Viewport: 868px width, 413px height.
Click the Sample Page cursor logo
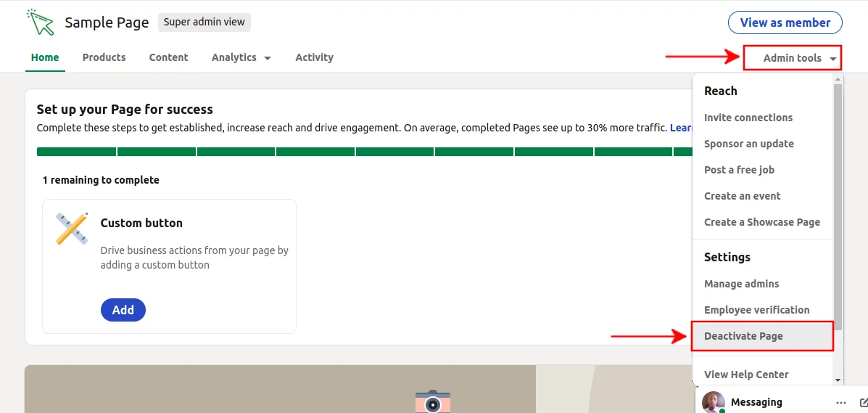(x=40, y=23)
